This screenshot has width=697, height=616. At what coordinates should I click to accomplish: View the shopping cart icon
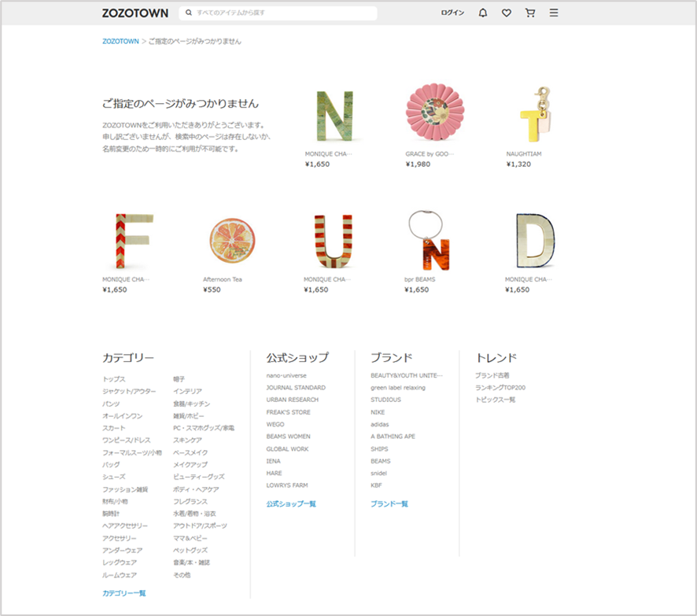coord(530,13)
